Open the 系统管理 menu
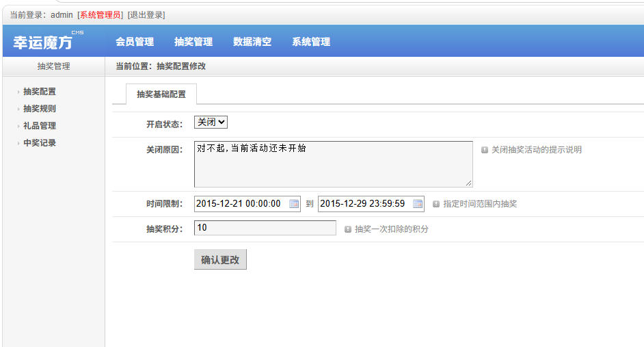 pyautogui.click(x=311, y=42)
